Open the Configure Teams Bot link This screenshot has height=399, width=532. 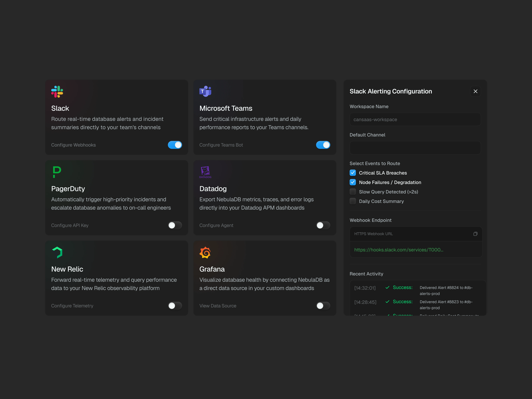(x=221, y=145)
